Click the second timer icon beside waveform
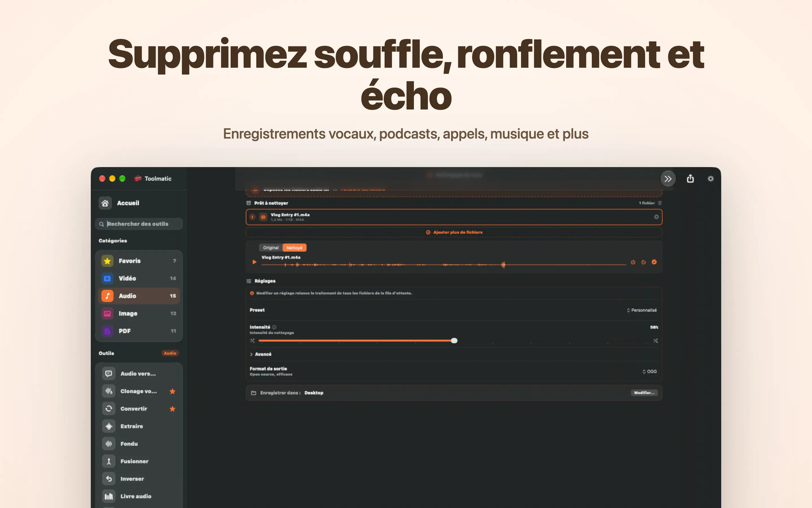The height and width of the screenshot is (508, 812). tap(644, 262)
